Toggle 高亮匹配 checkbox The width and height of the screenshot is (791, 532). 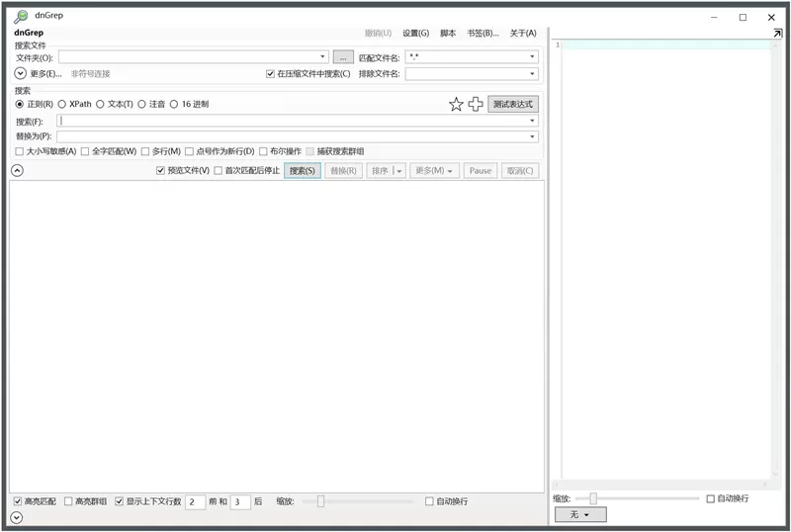(x=18, y=501)
